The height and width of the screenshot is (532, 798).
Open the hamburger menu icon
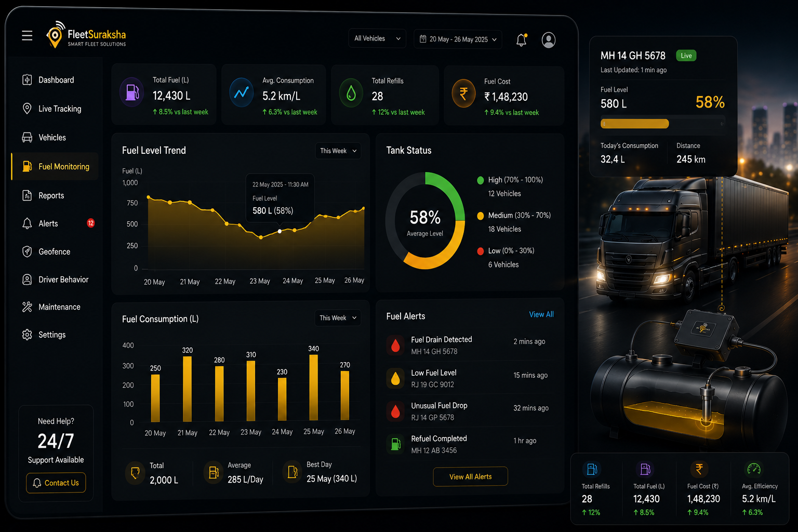pos(27,35)
